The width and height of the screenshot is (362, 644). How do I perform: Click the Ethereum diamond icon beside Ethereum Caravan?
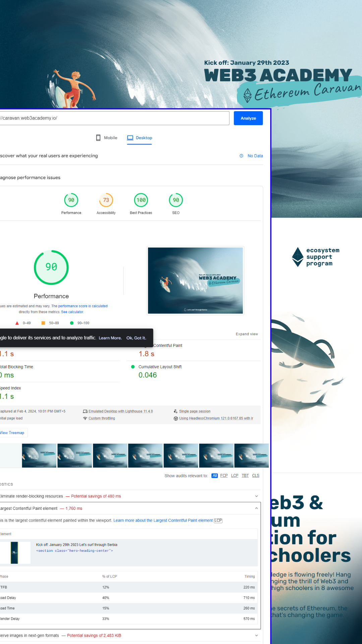[x=247, y=95]
